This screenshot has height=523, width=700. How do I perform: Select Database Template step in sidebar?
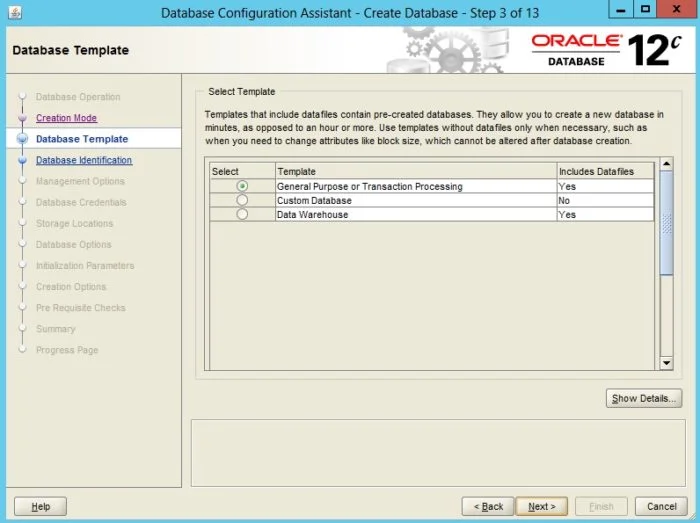pyautogui.click(x=82, y=139)
